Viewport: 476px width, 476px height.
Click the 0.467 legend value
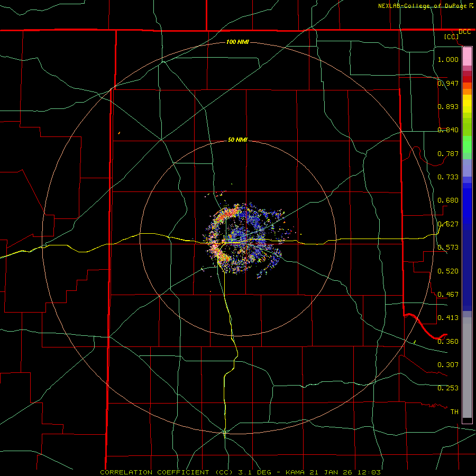click(x=448, y=295)
